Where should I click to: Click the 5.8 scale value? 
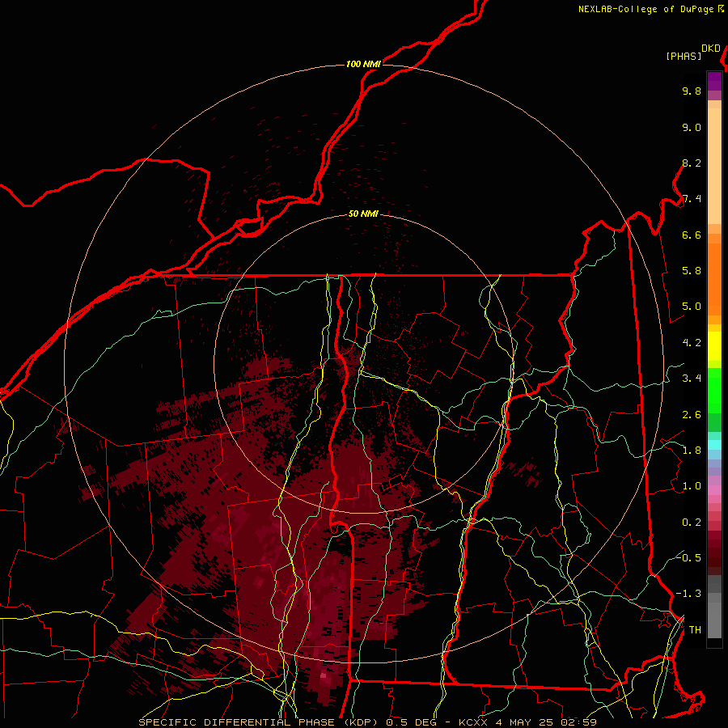pos(692,271)
